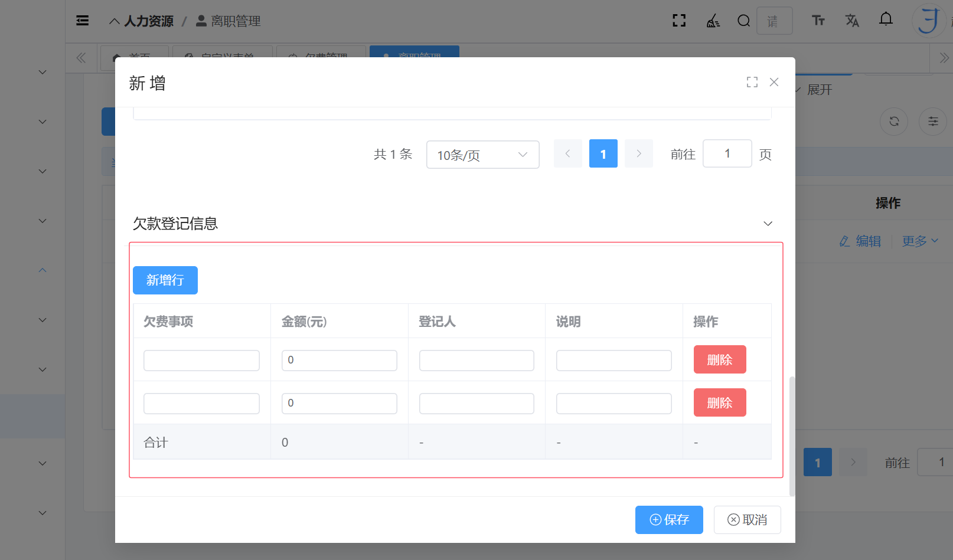Image resolution: width=953 pixels, height=560 pixels.
Task: Click the clear cache broom icon
Action: tap(713, 21)
